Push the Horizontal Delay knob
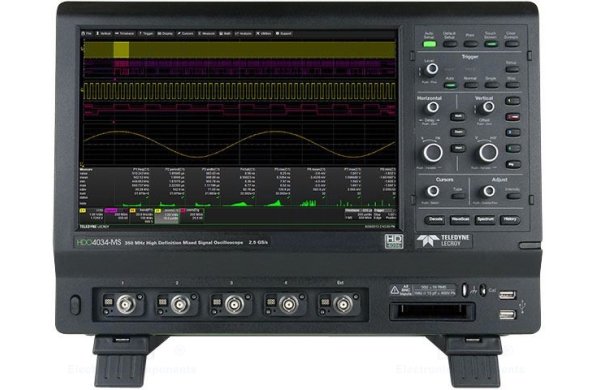The width and height of the screenshot is (600, 390). 433,107
